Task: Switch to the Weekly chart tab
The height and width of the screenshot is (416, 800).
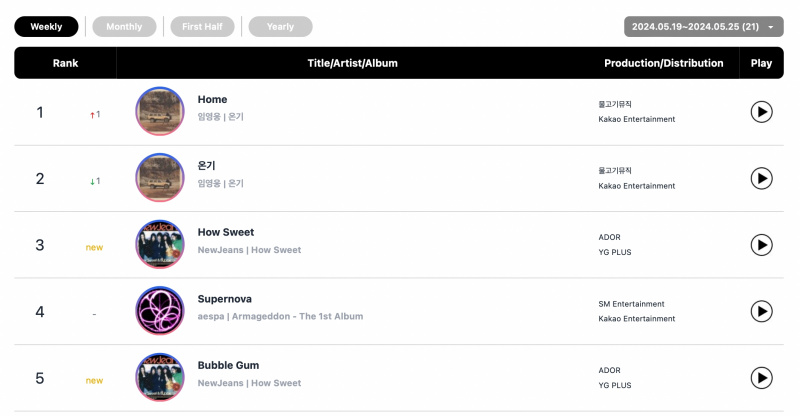Action: (x=46, y=27)
